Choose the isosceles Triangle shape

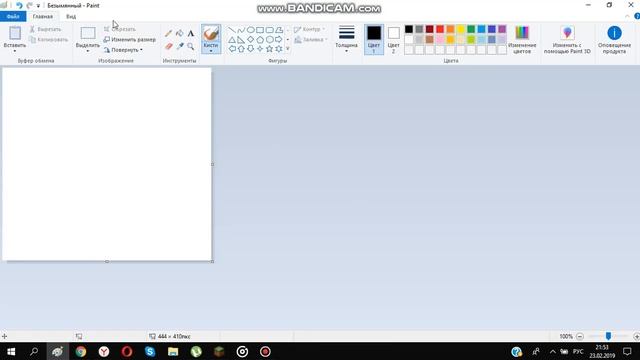[231, 40]
